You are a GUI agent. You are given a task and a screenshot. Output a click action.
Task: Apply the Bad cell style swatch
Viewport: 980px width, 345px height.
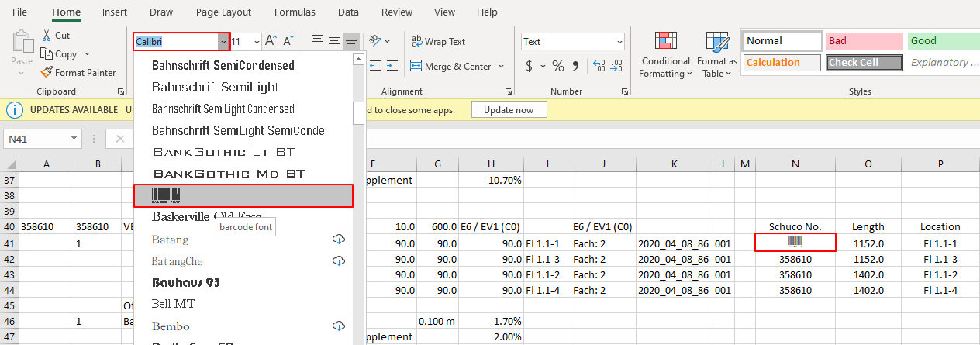(x=863, y=41)
